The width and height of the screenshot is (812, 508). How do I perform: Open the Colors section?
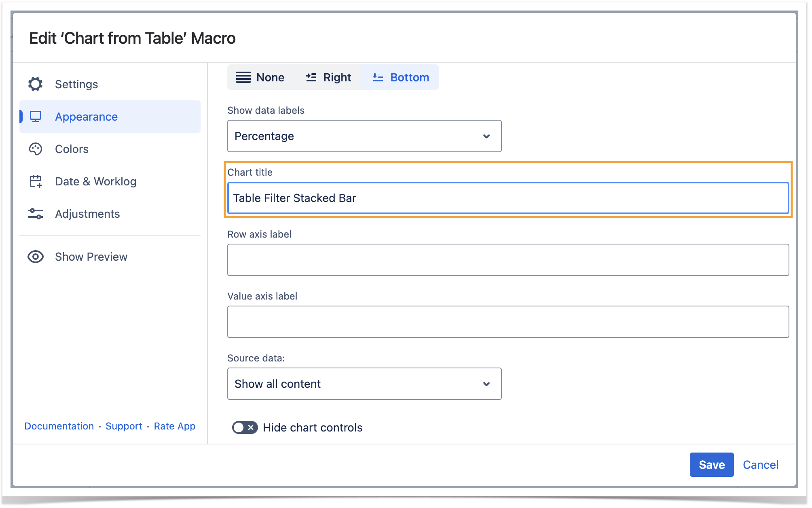coord(72,149)
